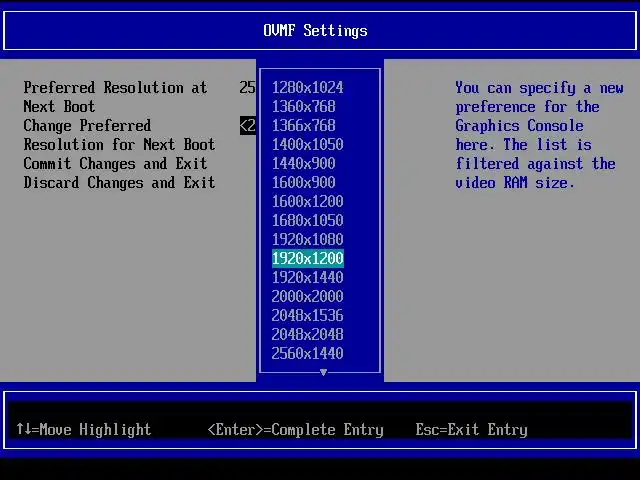Select the 1680x1050 resolution
This screenshot has width=640, height=480.
click(308, 220)
